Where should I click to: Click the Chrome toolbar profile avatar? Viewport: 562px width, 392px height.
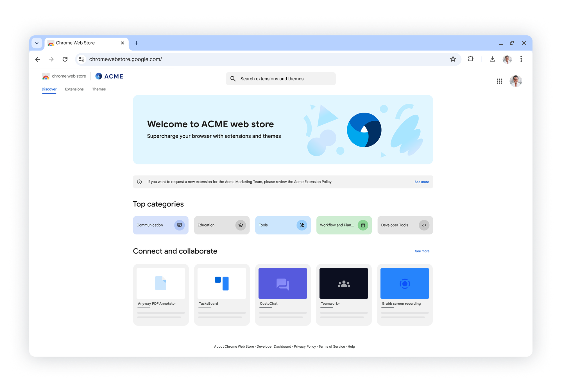tap(507, 59)
